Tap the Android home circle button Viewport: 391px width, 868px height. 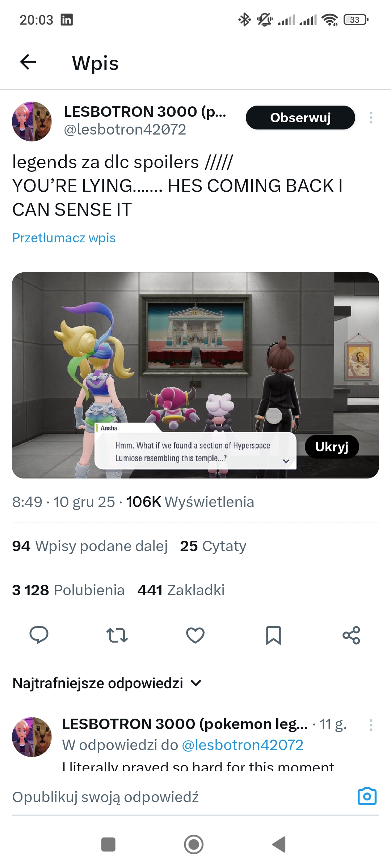pos(194,844)
